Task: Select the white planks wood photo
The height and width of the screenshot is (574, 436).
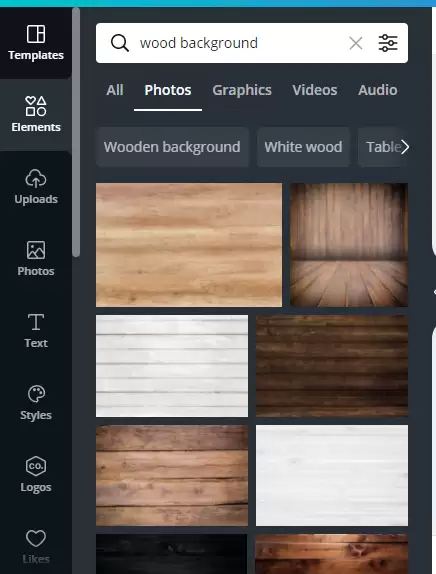Action: (x=172, y=366)
